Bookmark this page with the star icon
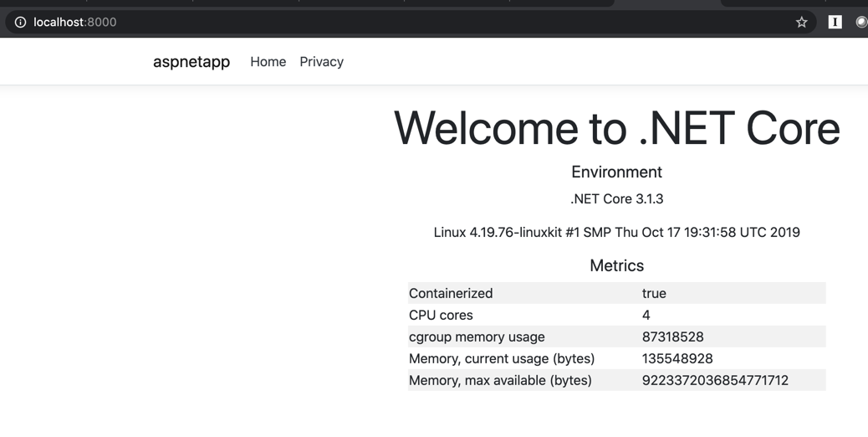The image size is (868, 437). pyautogui.click(x=801, y=23)
